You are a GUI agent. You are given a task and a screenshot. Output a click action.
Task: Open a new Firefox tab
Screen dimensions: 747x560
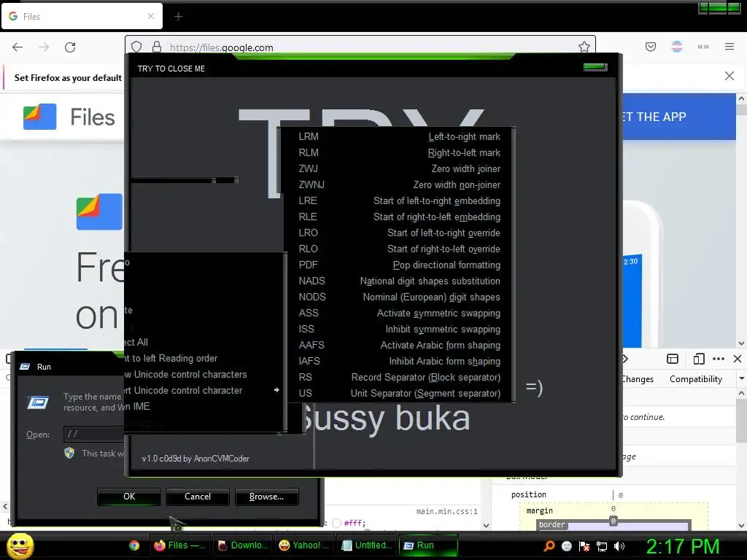(x=178, y=17)
